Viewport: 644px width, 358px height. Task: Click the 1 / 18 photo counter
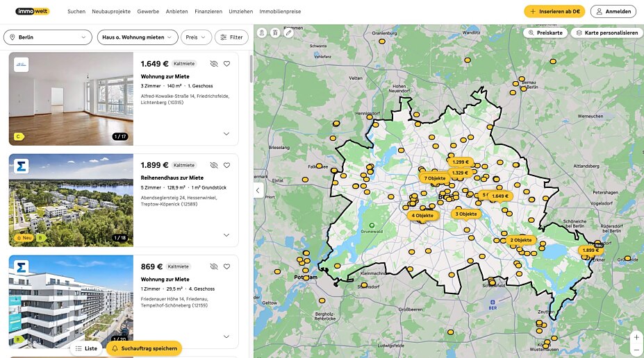120,238
